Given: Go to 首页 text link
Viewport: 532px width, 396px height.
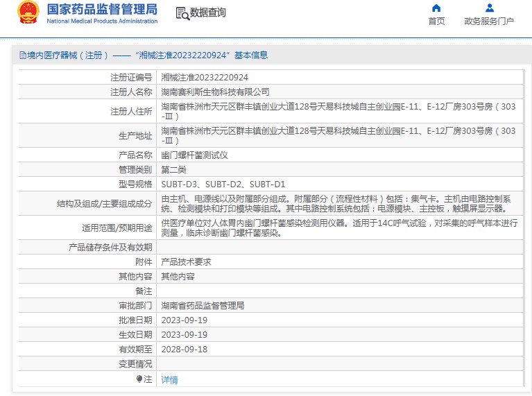Looking at the screenshot, I should click(436, 21).
